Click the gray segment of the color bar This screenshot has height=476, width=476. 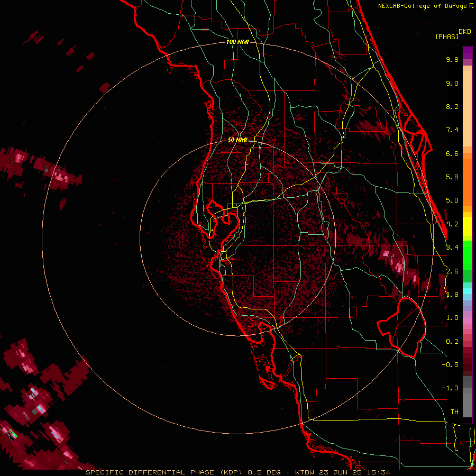pyautogui.click(x=467, y=398)
